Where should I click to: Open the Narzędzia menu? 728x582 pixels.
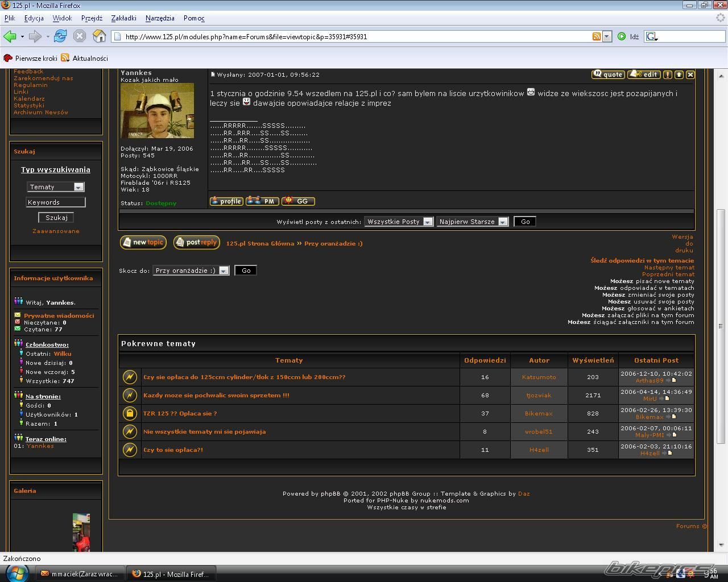(x=160, y=18)
